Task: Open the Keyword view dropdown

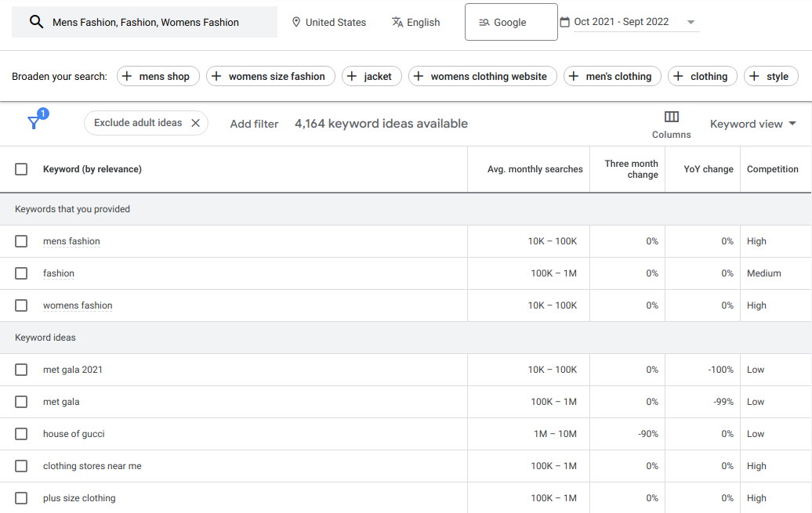Action: 752,123
